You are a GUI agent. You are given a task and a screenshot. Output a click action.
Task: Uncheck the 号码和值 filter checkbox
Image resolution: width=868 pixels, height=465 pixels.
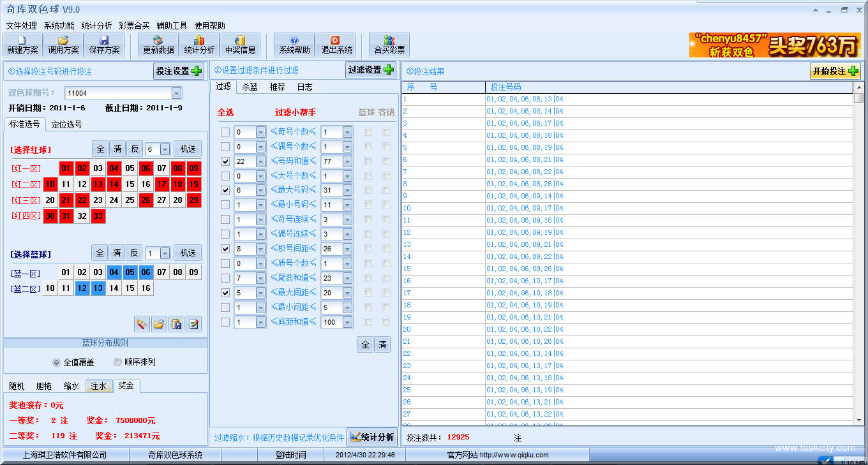tap(225, 161)
